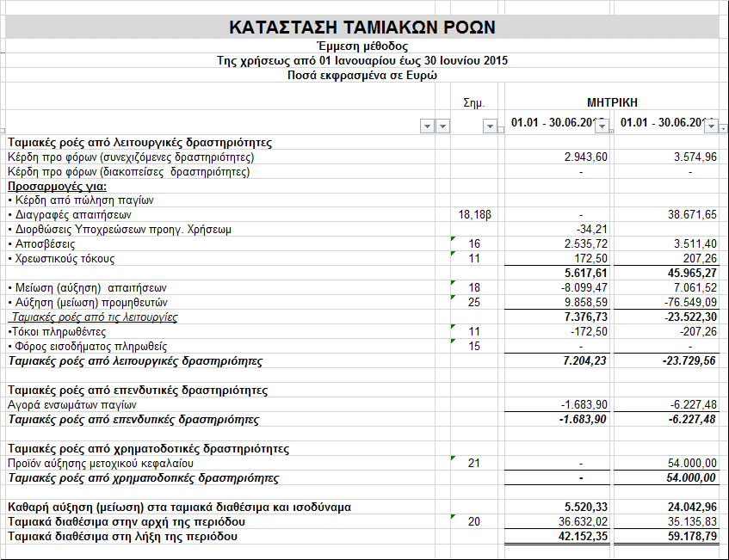
Task: Click the Ταμιακές ροές από τις λειτουργίες label
Action: pos(95,317)
